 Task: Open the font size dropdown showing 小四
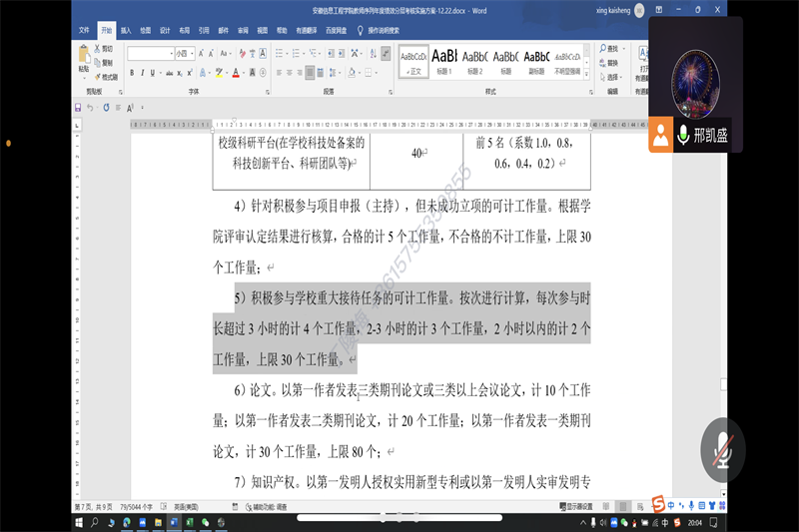tap(185, 54)
